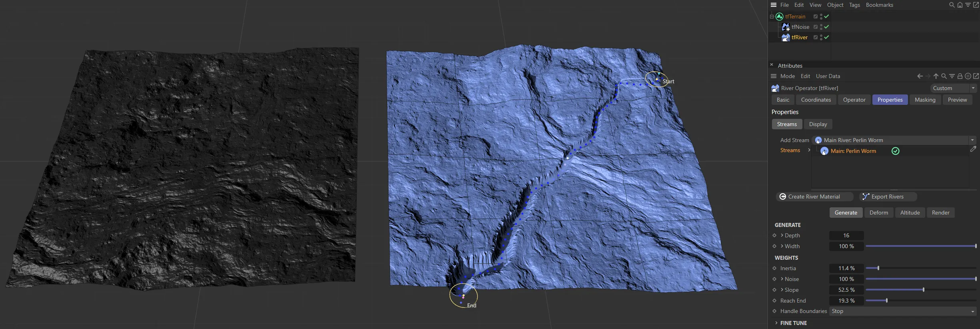Switch to Coordinates tab
The width and height of the screenshot is (980, 329).
[x=816, y=100]
